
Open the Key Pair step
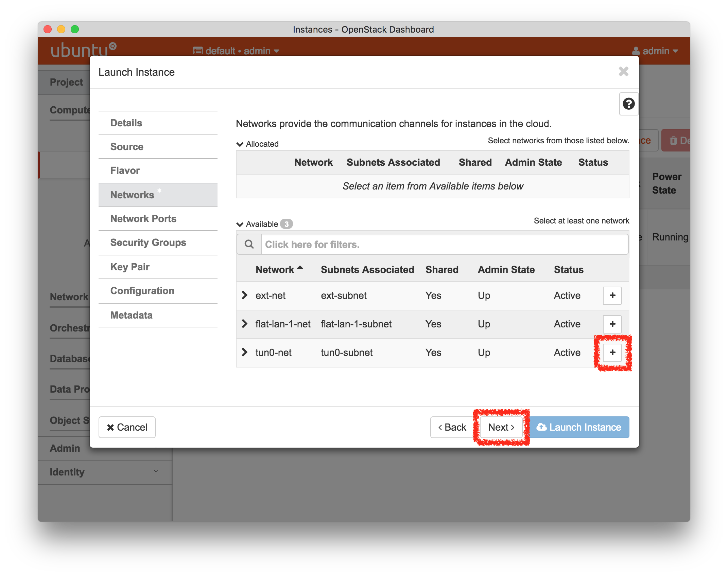point(158,267)
